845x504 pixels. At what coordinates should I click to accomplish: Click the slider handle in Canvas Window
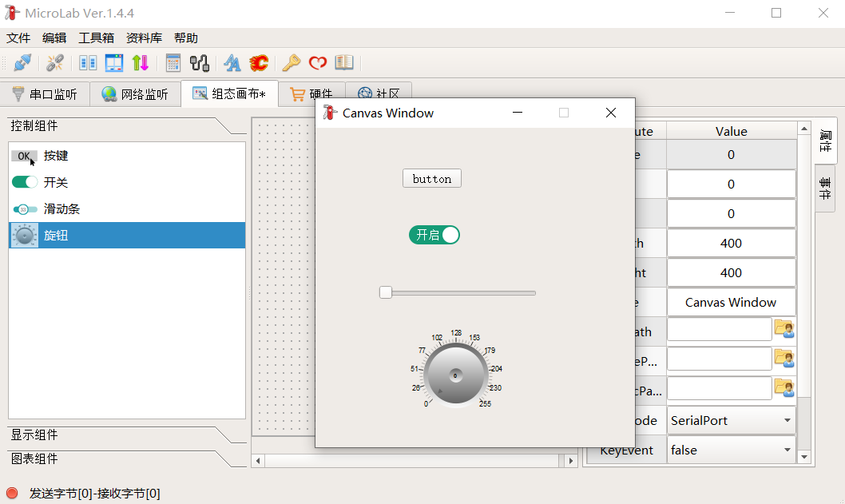385,292
